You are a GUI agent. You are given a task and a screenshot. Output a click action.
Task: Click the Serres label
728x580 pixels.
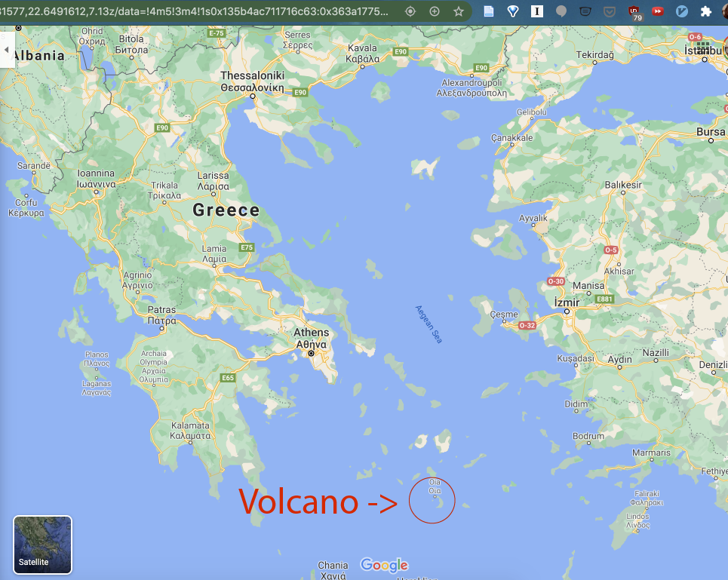coord(297,40)
